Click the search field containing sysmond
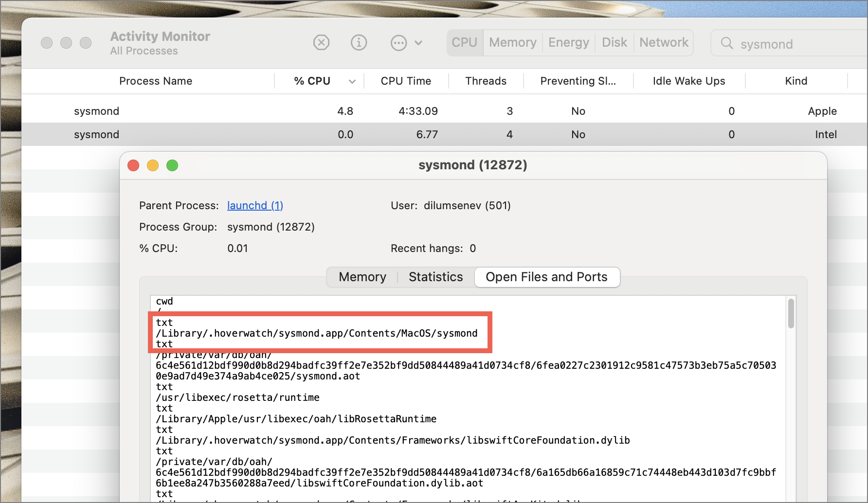868x503 pixels. [x=789, y=43]
